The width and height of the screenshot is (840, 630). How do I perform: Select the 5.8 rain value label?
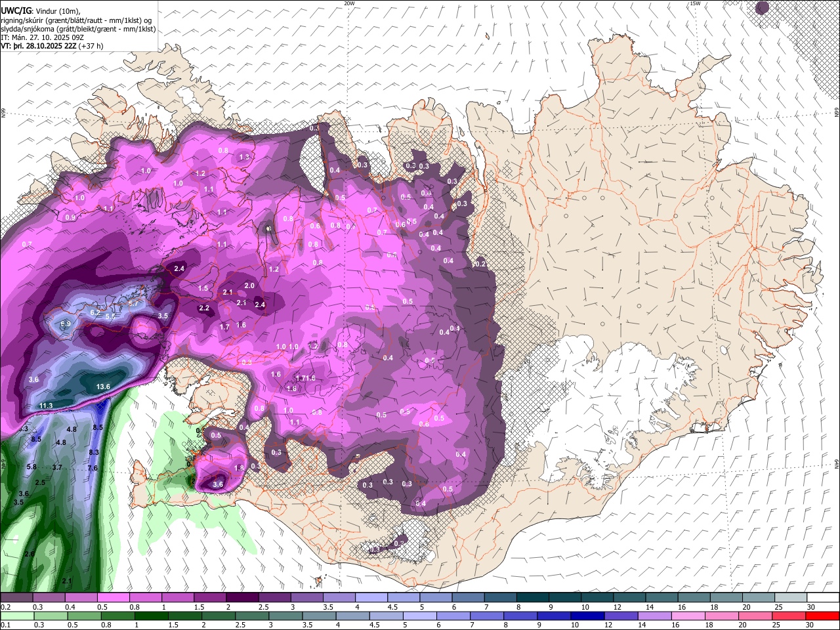click(31, 467)
